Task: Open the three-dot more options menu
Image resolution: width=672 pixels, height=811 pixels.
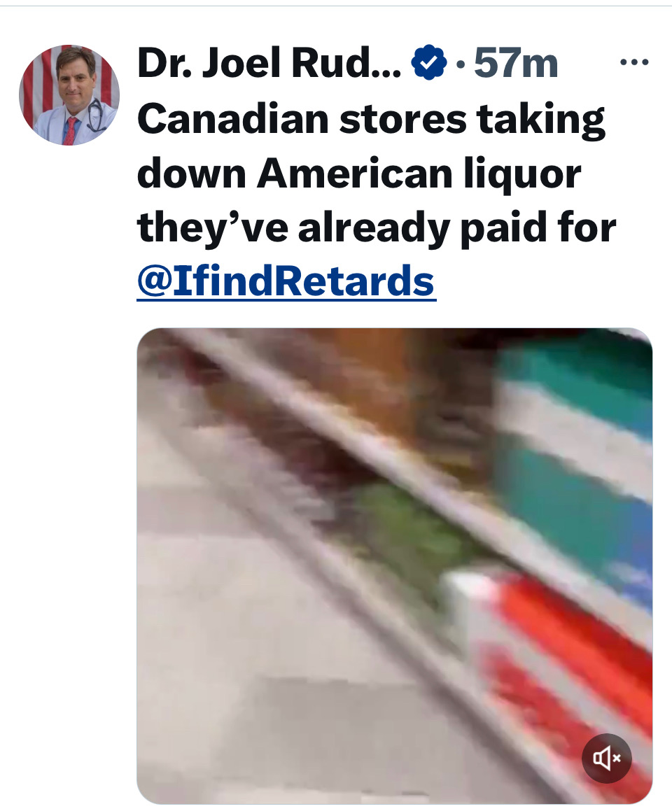Action: [x=633, y=62]
